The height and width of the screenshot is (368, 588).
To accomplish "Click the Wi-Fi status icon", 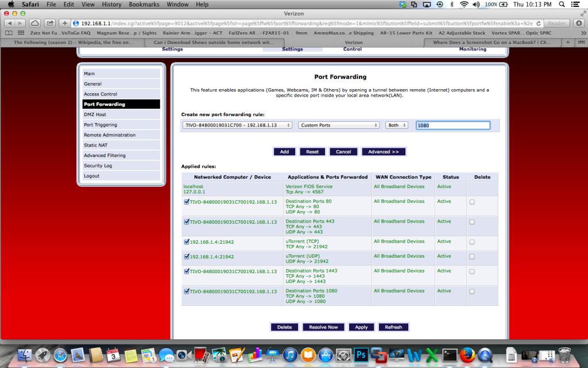I will 464,5.
